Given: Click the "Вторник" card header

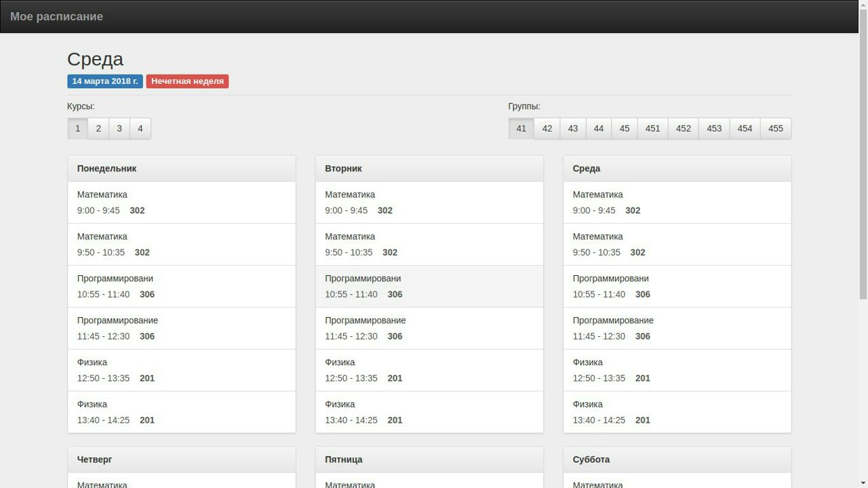Looking at the screenshot, I should (429, 169).
